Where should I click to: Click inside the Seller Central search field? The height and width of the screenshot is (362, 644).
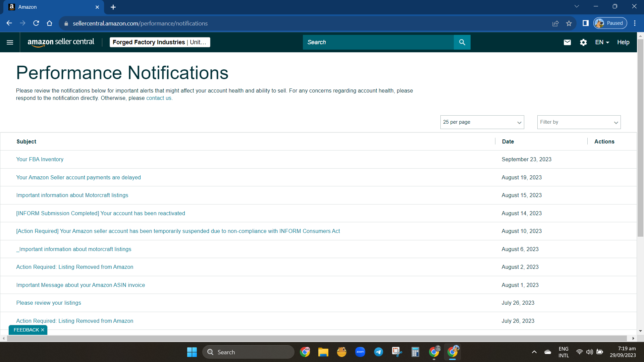(378, 42)
